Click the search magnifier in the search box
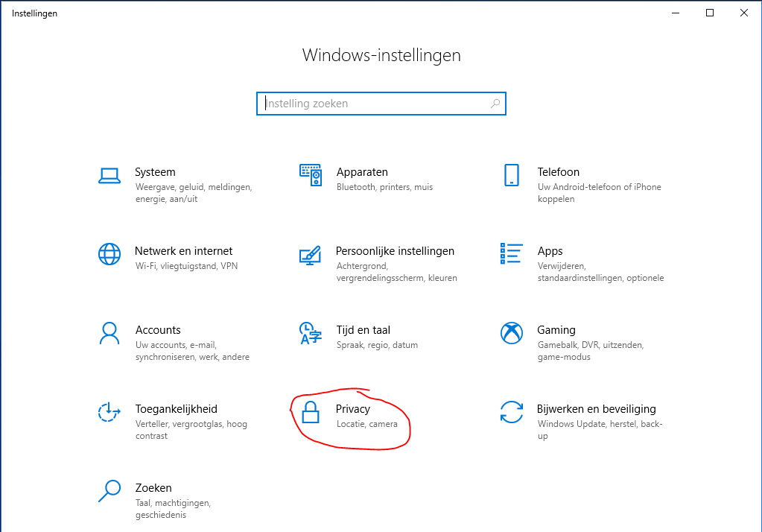 495,104
